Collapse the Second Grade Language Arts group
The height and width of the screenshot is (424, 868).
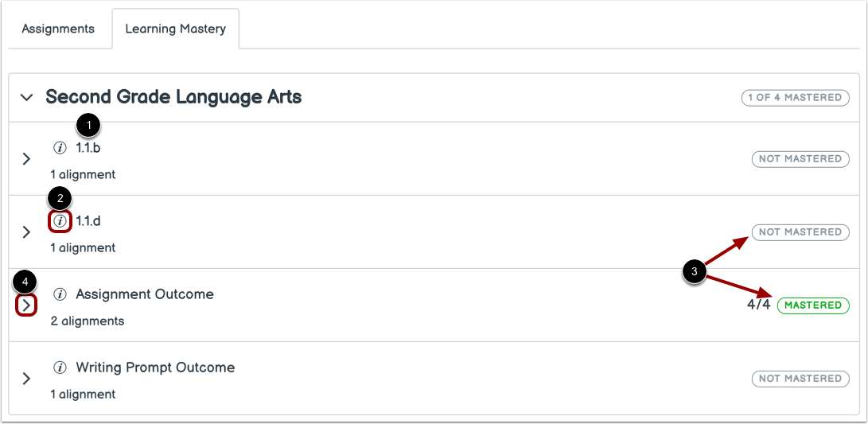tap(27, 97)
